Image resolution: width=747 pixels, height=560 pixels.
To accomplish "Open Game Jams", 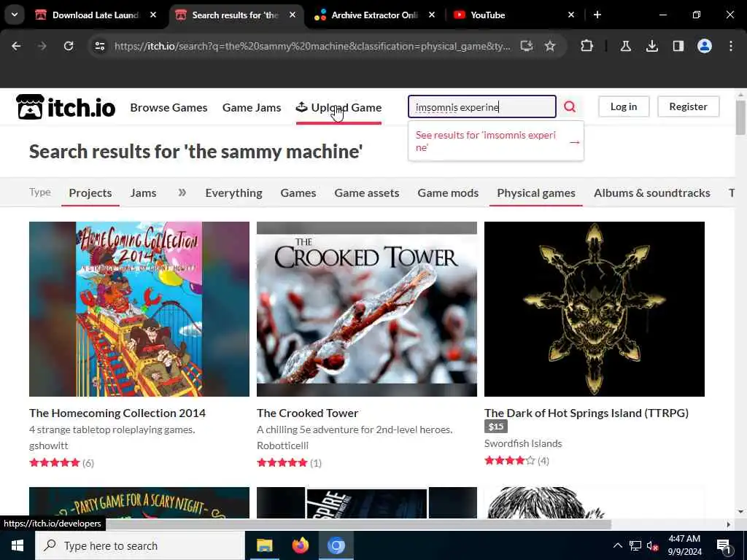I will [252, 108].
